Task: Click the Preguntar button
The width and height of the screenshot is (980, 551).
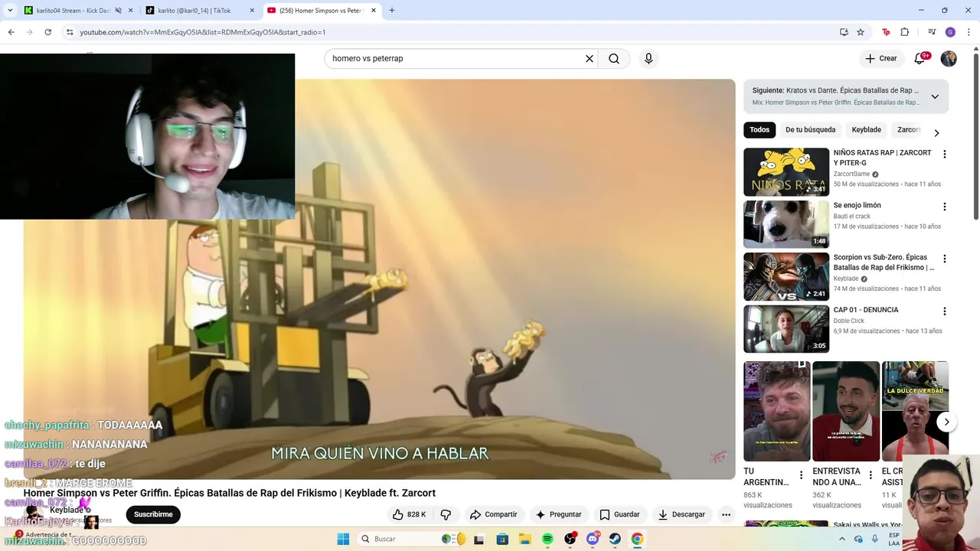Action: pyautogui.click(x=559, y=514)
